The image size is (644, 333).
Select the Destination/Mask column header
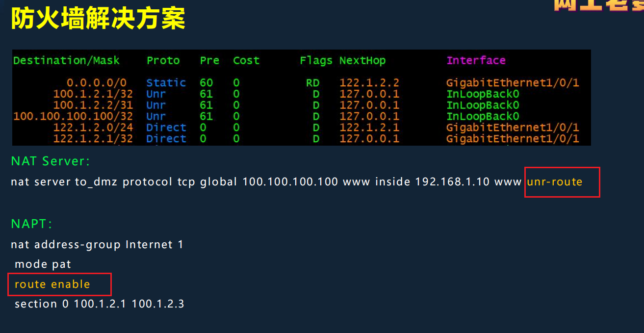(66, 60)
